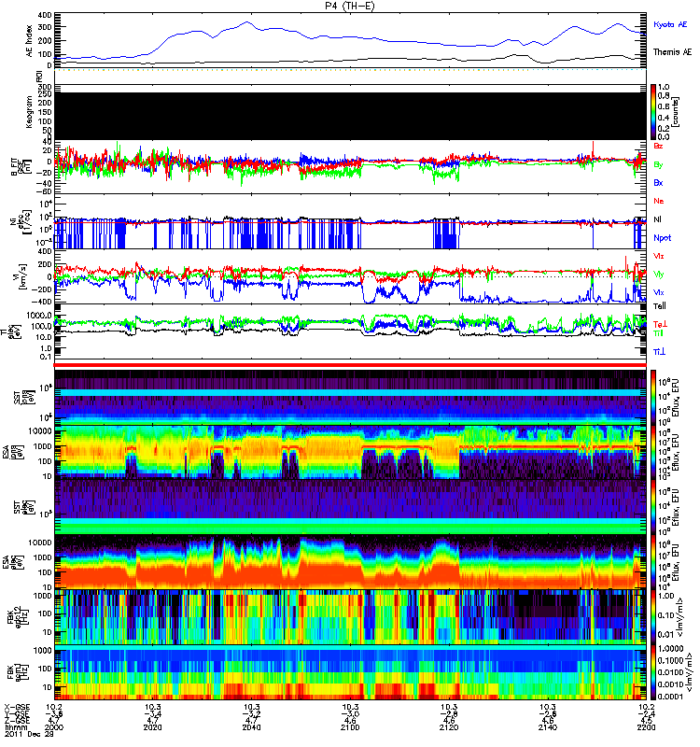
Task: Click the green Ti parallel legend label
Action: pyautogui.click(x=658, y=333)
